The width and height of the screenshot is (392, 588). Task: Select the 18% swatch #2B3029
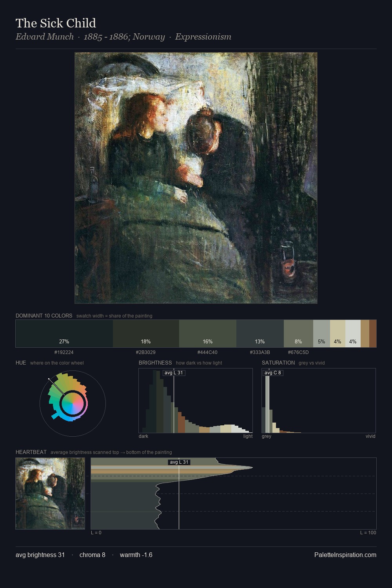[x=146, y=334]
